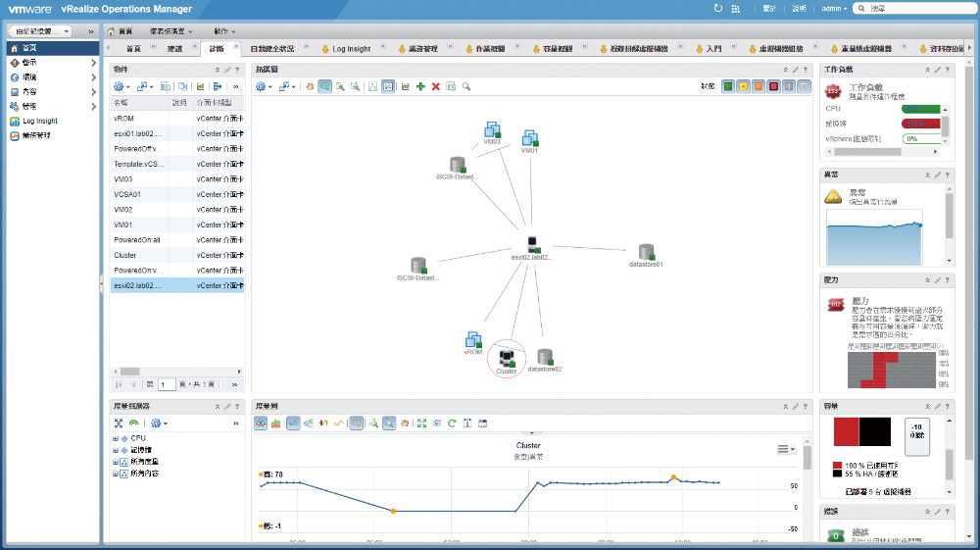
Task: Toggle the split charts button in the metric chart toolbar
Action: 261,424
